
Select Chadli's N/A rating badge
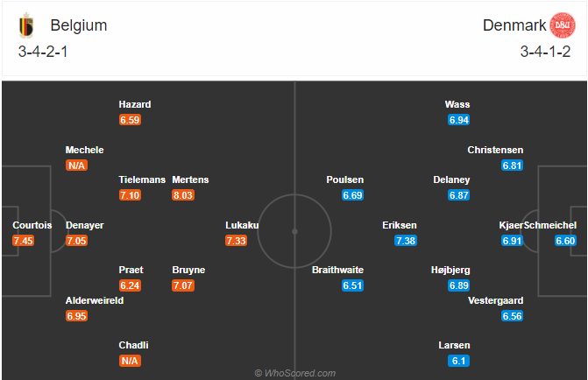pos(130,361)
